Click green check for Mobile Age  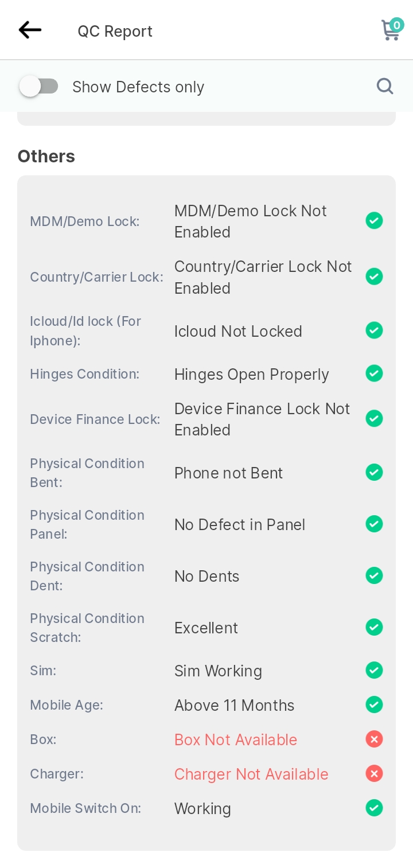374,704
